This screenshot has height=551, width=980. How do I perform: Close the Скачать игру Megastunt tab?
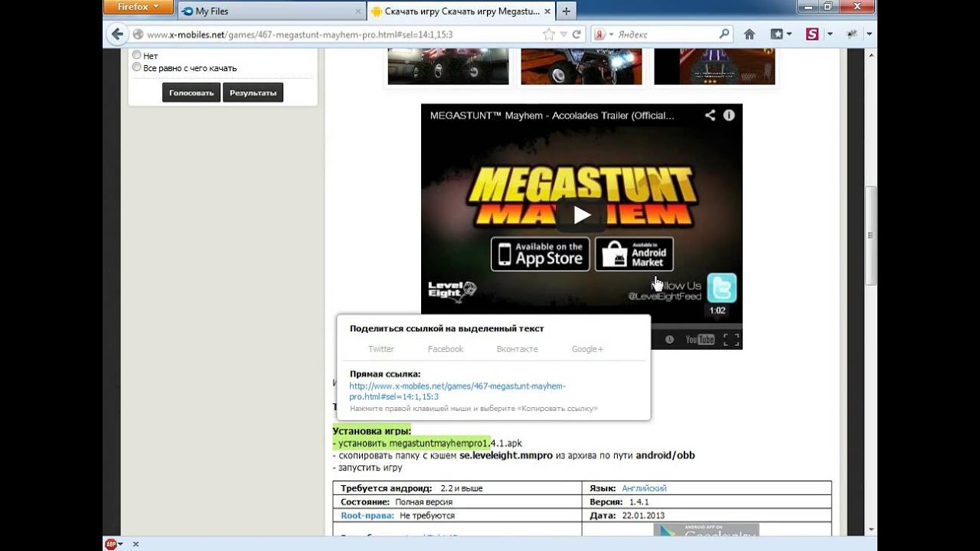point(547,11)
